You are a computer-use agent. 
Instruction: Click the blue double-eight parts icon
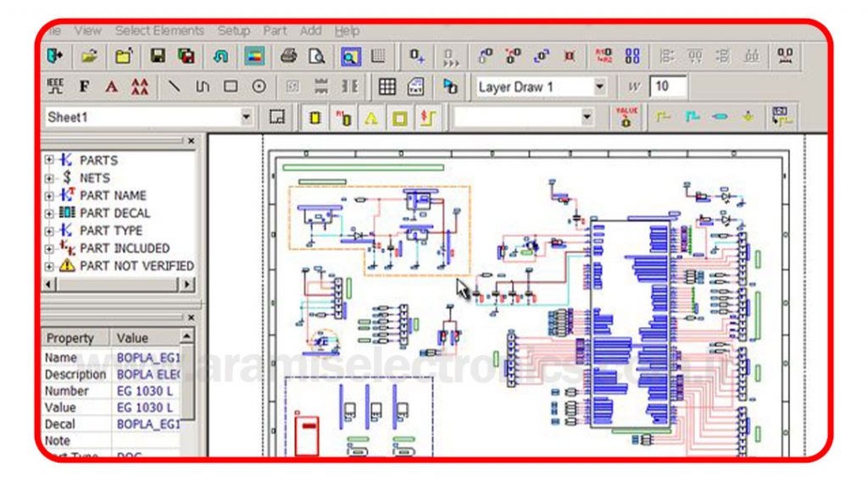click(x=632, y=56)
